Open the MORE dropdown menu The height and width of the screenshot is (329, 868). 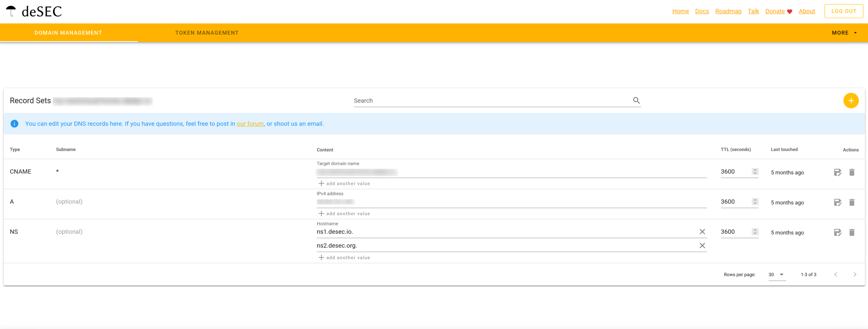[844, 33]
